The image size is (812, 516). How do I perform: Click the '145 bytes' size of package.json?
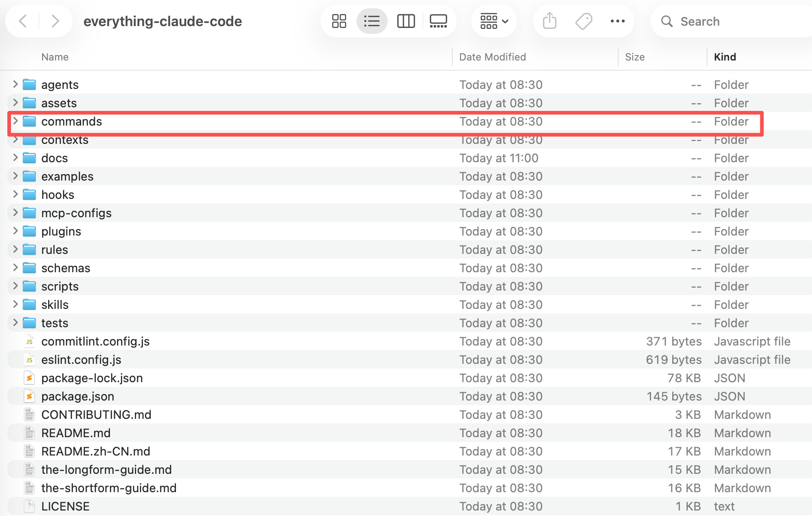click(x=674, y=396)
